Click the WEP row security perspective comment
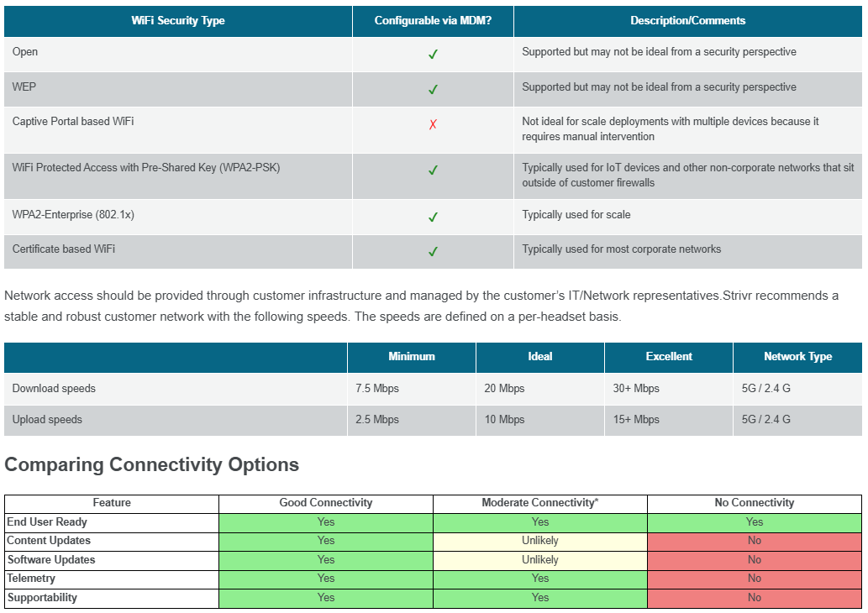Image resolution: width=868 pixels, height=613 pixels. [x=660, y=86]
